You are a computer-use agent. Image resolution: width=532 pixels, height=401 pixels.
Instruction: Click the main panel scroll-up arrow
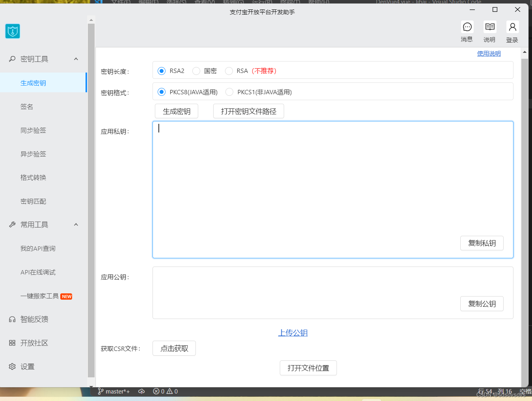coord(525,52)
